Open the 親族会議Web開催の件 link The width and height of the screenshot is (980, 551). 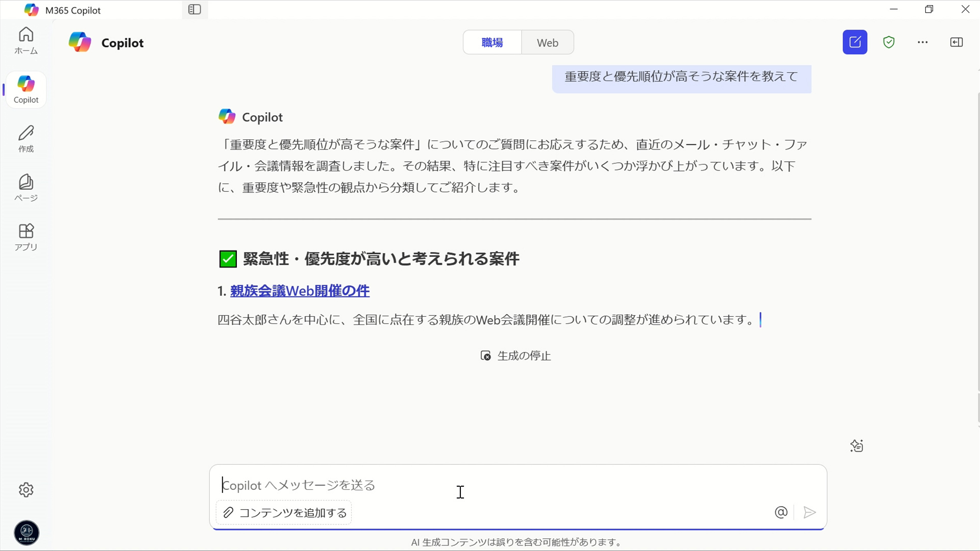click(300, 291)
